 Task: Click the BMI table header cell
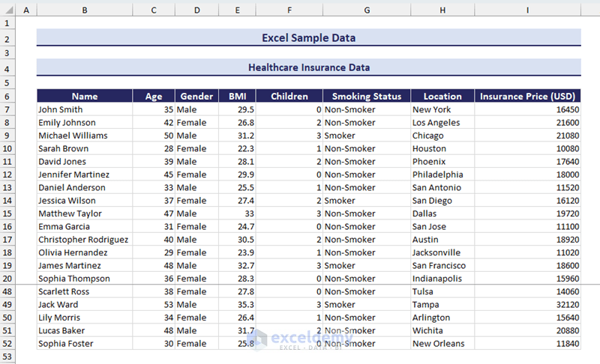pos(237,96)
